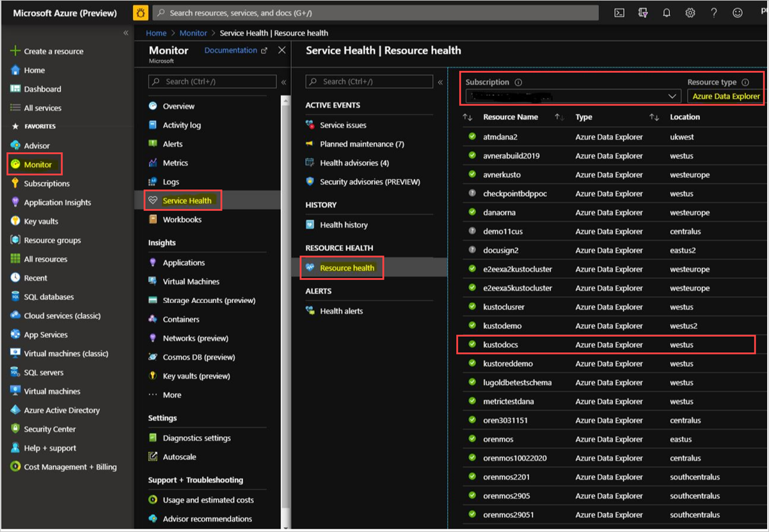Image resolution: width=769 pixels, height=532 pixels.
Task: Close the Monitor blade with X
Action: click(x=281, y=50)
